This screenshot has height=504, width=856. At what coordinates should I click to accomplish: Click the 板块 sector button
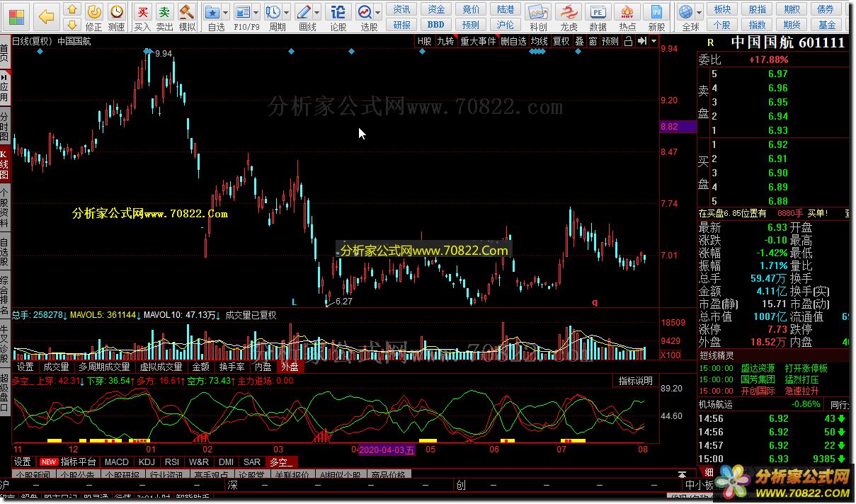(722, 9)
